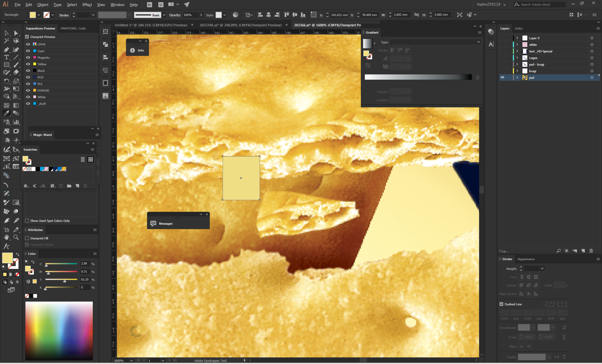Select the Zoom tool
The image size is (602, 364).
click(x=16, y=238)
